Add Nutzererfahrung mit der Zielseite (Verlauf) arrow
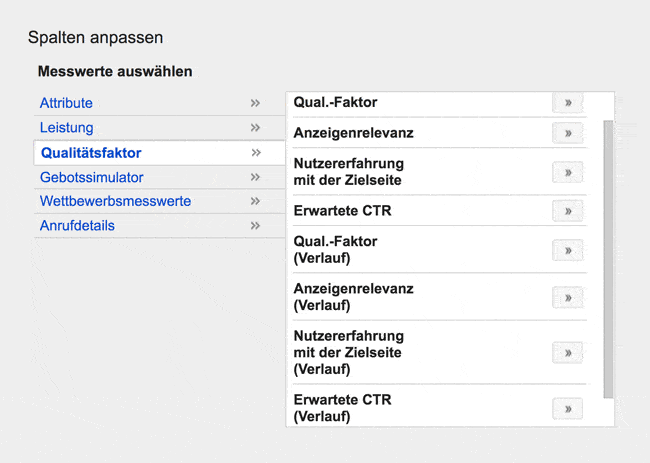The image size is (650, 463). click(x=568, y=353)
